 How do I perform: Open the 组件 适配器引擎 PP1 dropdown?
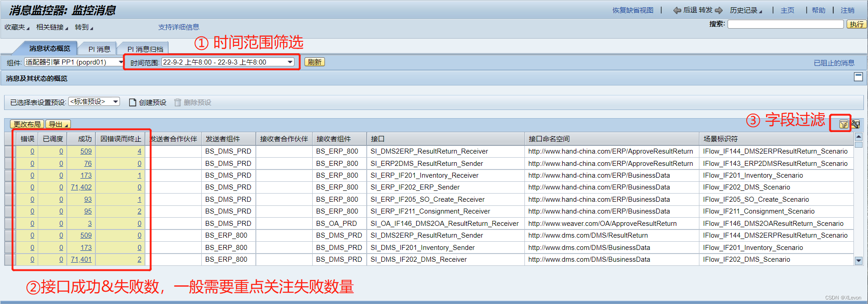pyautogui.click(x=121, y=62)
